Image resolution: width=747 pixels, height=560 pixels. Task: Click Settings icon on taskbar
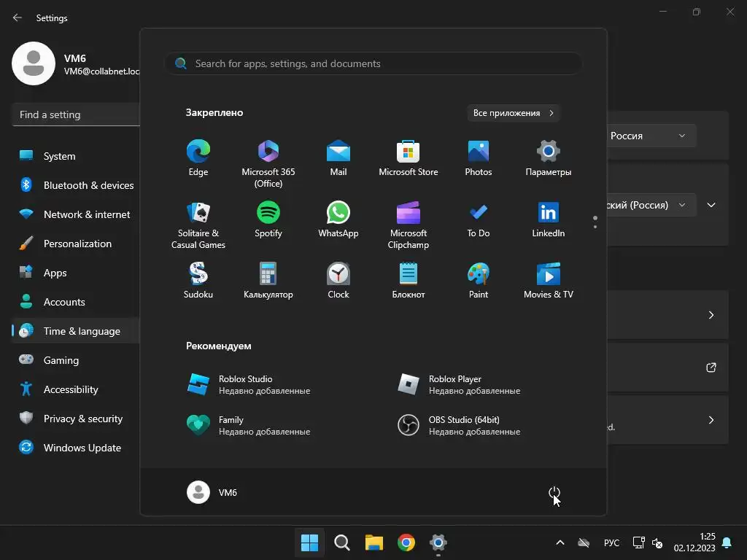(438, 542)
